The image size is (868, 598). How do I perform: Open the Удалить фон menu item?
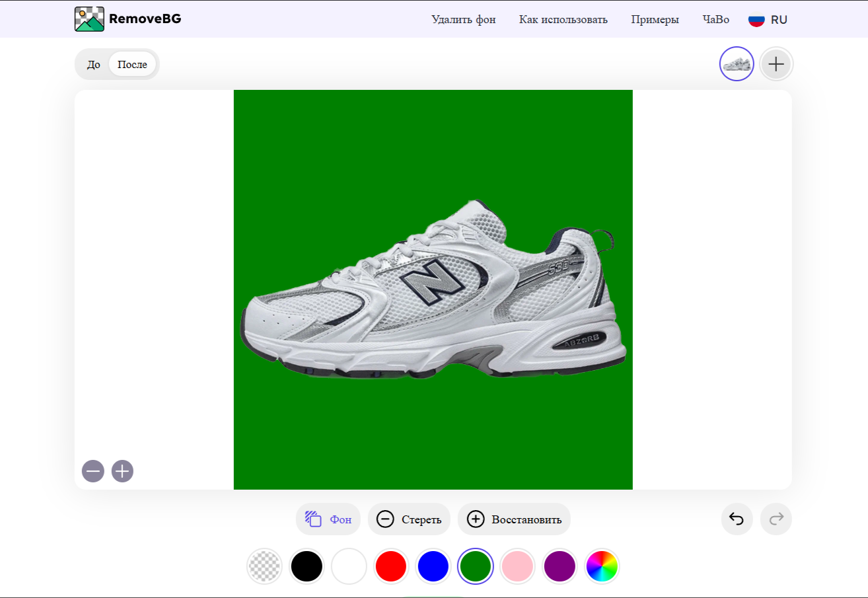(x=464, y=19)
